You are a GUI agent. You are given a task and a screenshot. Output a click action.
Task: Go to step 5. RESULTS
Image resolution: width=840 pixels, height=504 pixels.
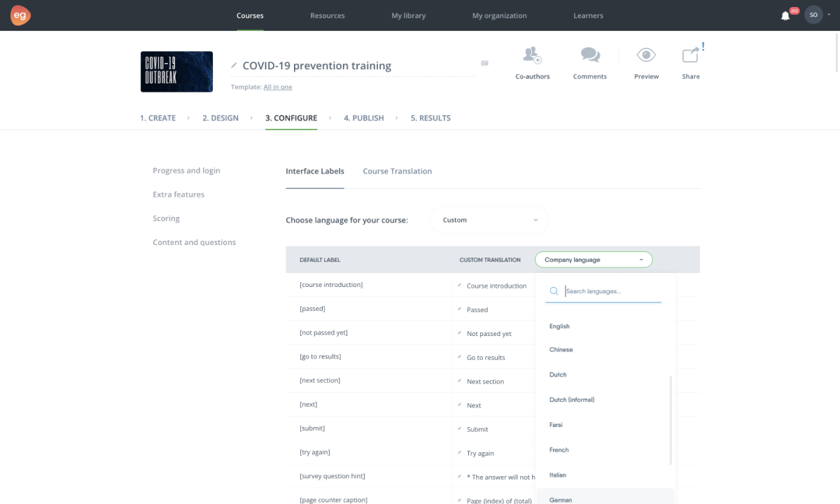tap(430, 118)
